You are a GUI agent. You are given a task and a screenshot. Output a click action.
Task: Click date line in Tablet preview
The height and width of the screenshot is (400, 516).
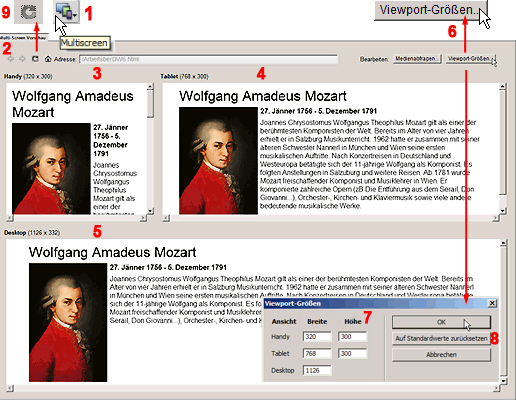pyautogui.click(x=318, y=111)
